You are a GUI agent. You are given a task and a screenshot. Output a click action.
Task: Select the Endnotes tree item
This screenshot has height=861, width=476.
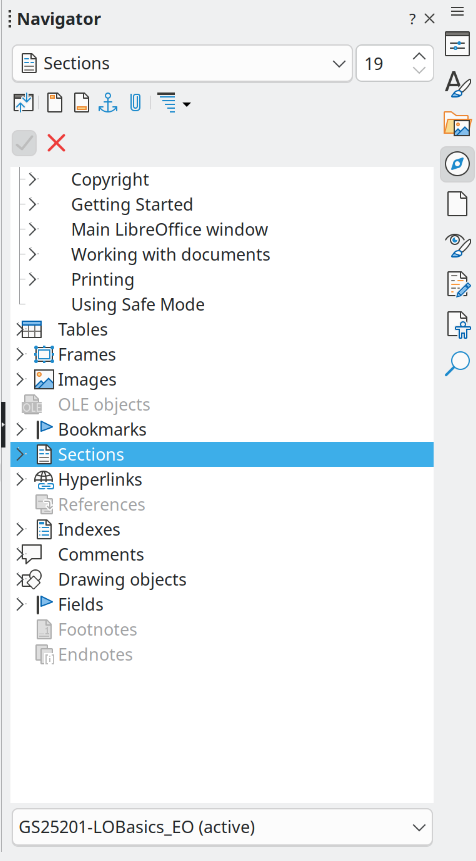(x=96, y=655)
